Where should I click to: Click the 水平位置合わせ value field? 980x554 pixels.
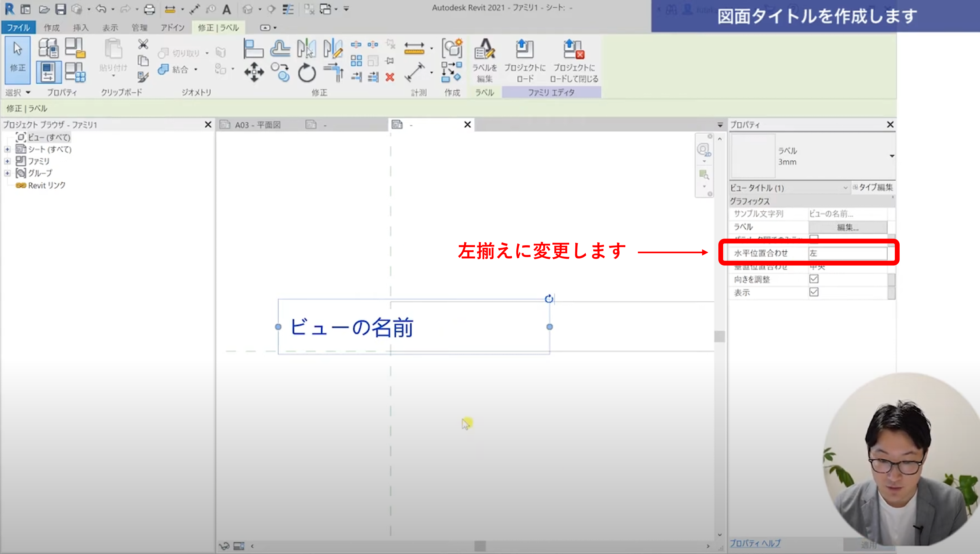[847, 253]
